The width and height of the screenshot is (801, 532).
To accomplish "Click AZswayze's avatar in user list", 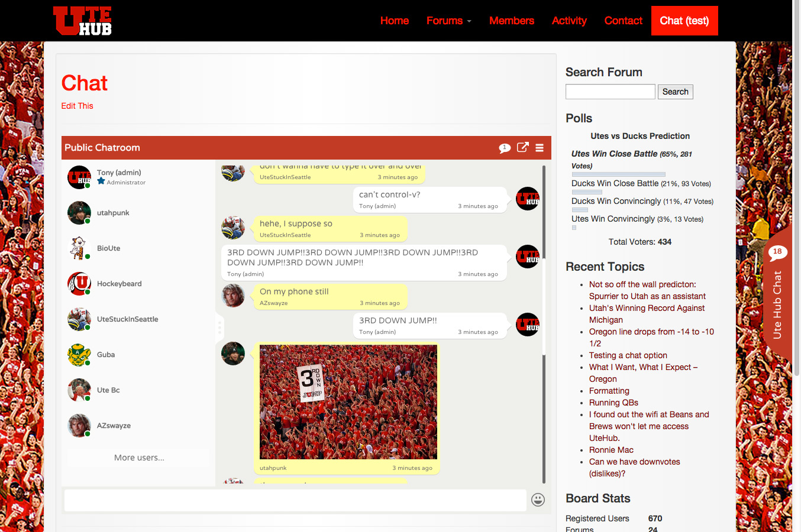I will (79, 426).
